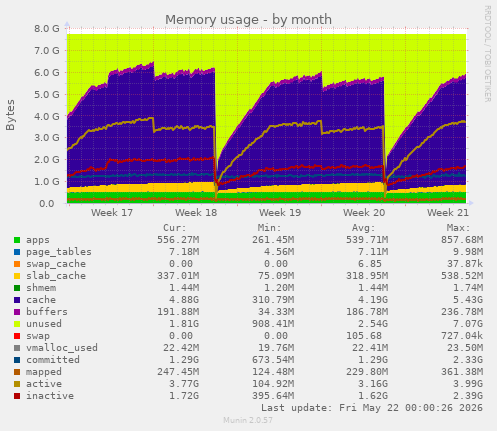Image resolution: width=497 pixels, height=431 pixels.
Task: Click the 'Memory usage - by month' title
Action: tap(248, 20)
